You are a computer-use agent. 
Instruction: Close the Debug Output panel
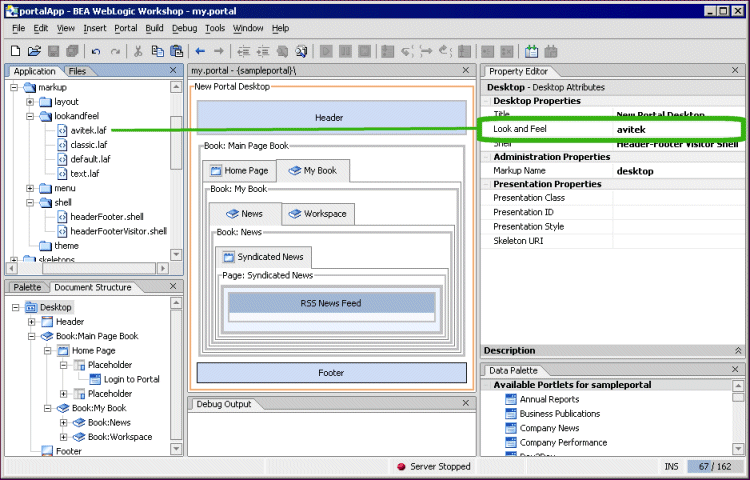coord(465,403)
